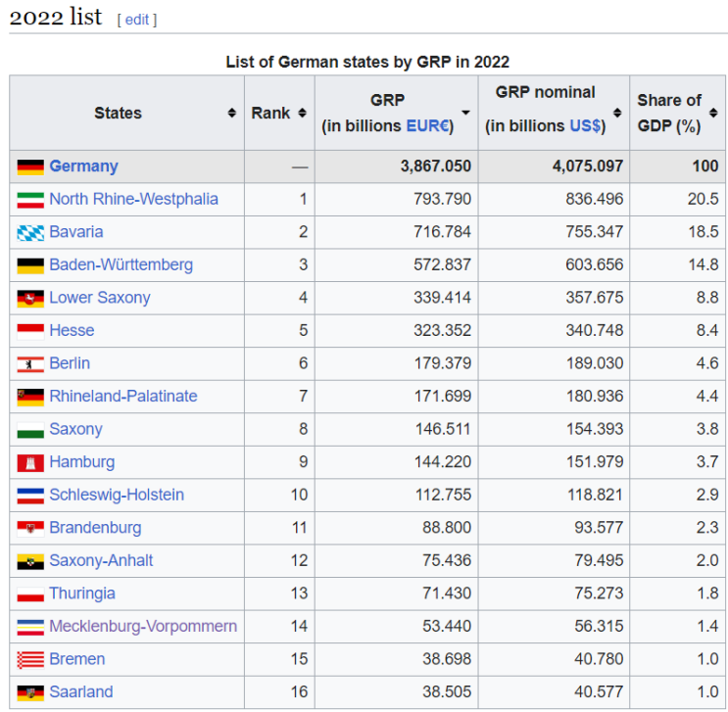
Task: Click the Bavaria flag icon
Action: (x=30, y=232)
